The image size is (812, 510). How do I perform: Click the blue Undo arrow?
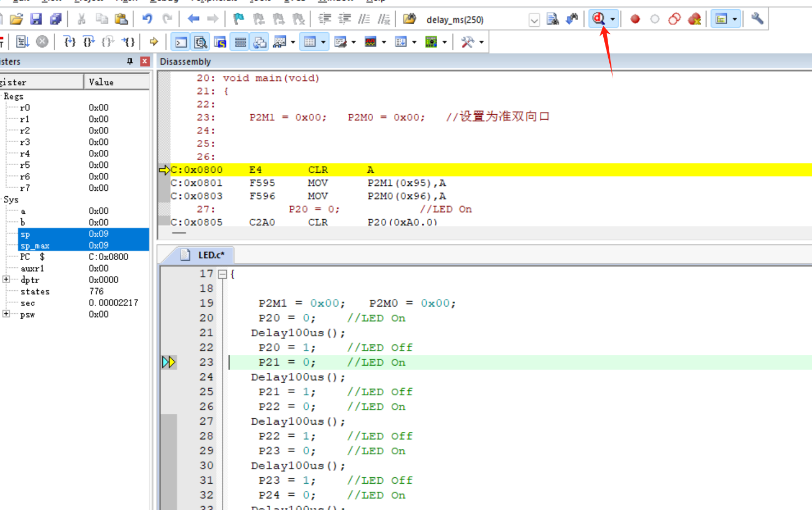pyautogui.click(x=147, y=19)
